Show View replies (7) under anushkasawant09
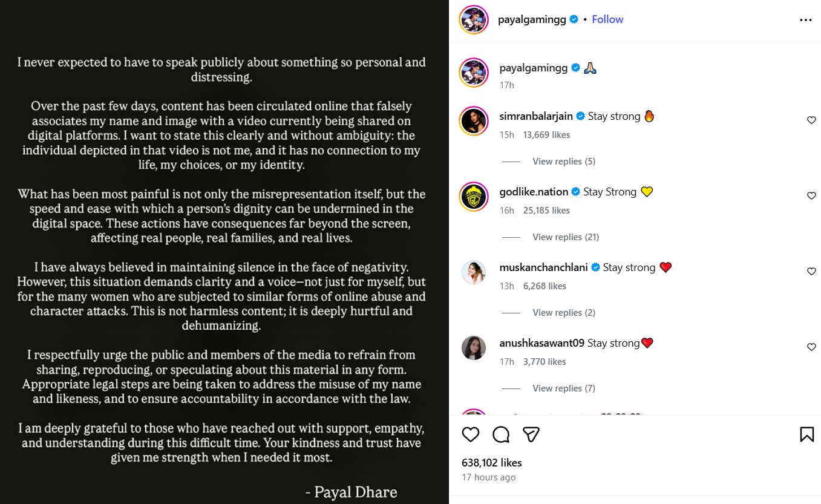 click(563, 388)
